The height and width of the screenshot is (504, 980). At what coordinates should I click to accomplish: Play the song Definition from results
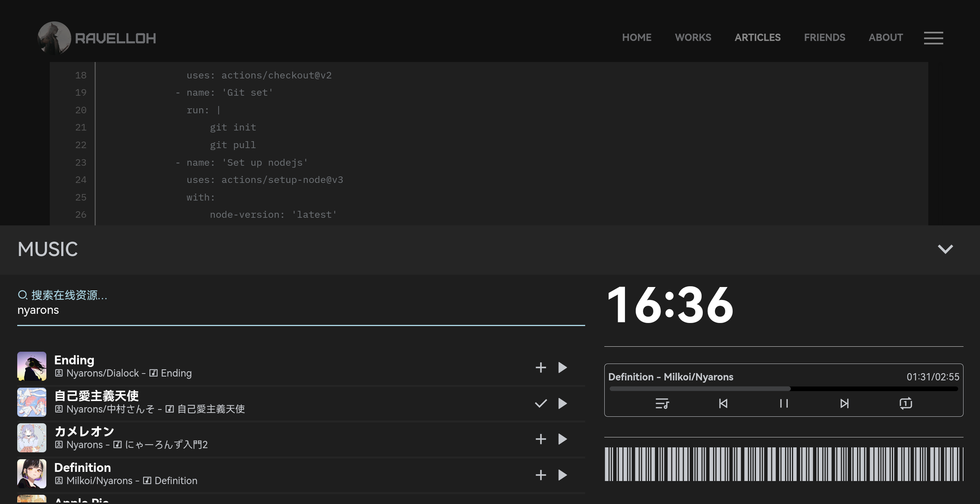[562, 475]
